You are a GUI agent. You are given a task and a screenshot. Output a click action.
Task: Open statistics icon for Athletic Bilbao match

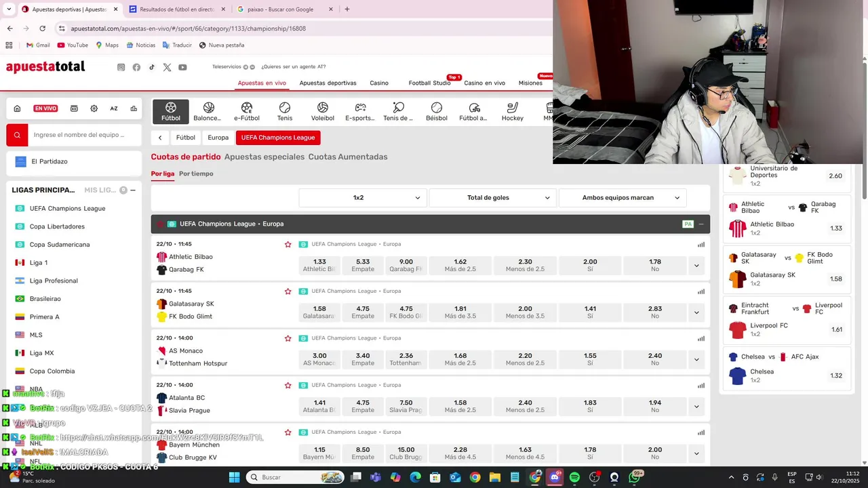click(701, 245)
